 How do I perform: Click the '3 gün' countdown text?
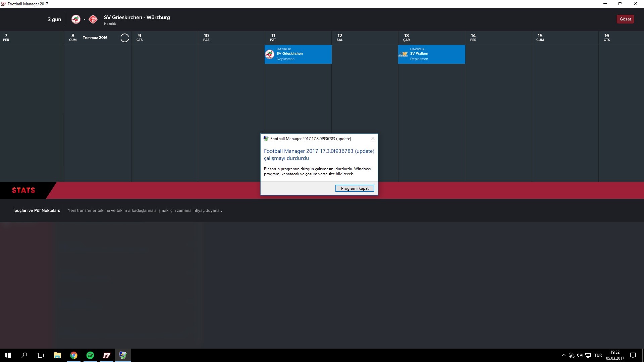(x=54, y=19)
